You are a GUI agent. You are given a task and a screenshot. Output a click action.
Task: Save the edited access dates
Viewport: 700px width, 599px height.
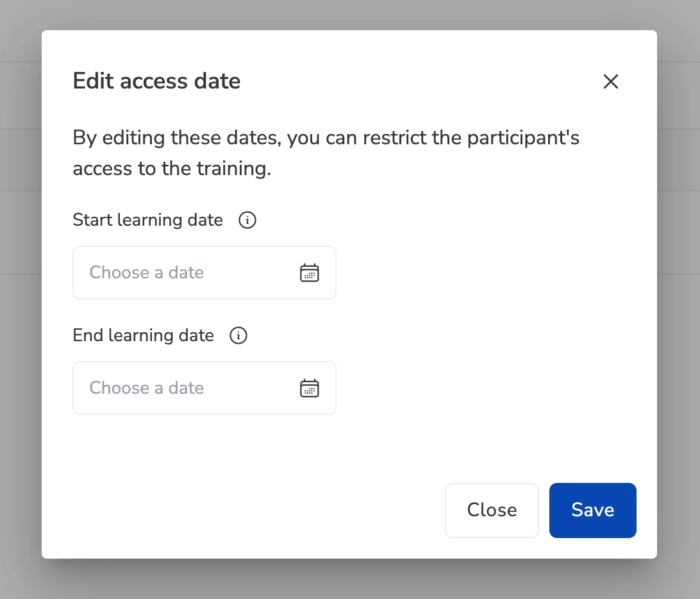coord(592,510)
